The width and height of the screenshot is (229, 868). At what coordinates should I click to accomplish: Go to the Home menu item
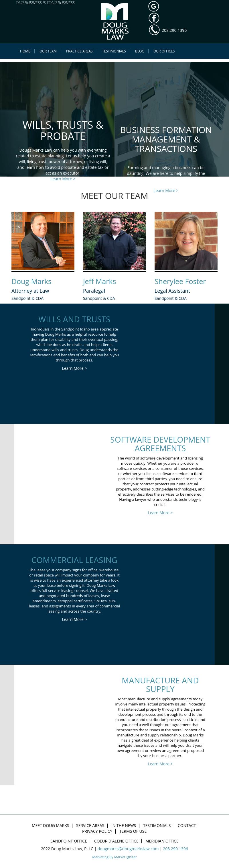click(x=25, y=51)
